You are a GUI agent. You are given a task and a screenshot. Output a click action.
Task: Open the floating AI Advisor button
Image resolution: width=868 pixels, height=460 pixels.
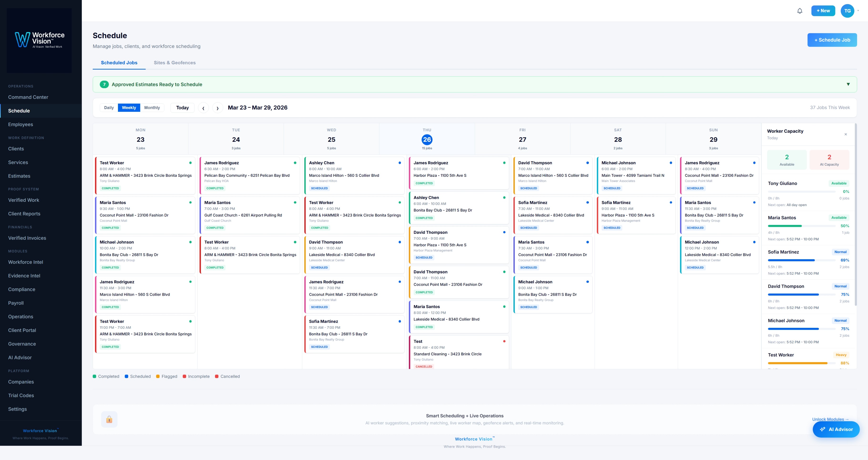[x=836, y=429]
